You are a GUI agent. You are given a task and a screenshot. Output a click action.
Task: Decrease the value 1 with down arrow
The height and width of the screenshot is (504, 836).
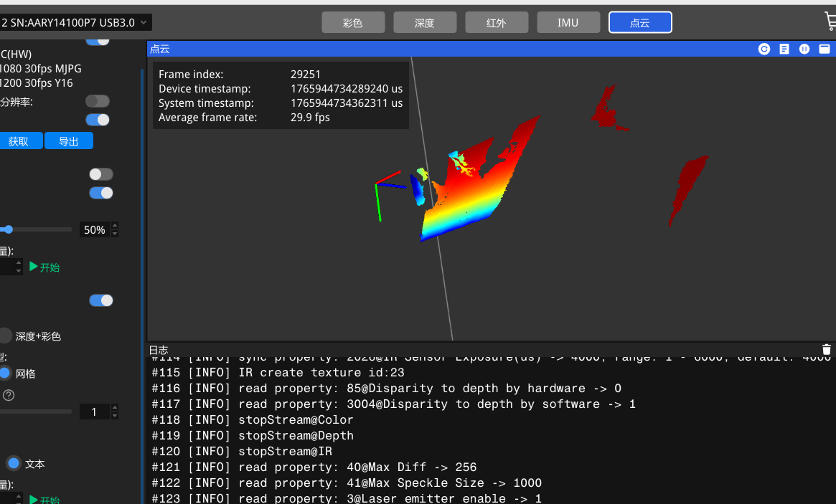pyautogui.click(x=115, y=416)
